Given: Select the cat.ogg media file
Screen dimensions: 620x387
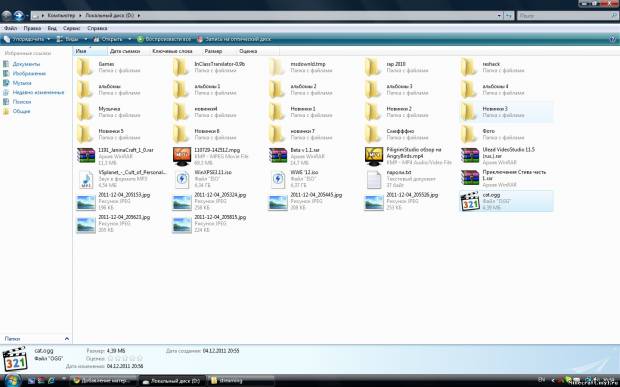Looking at the screenshot, I should click(x=506, y=201).
